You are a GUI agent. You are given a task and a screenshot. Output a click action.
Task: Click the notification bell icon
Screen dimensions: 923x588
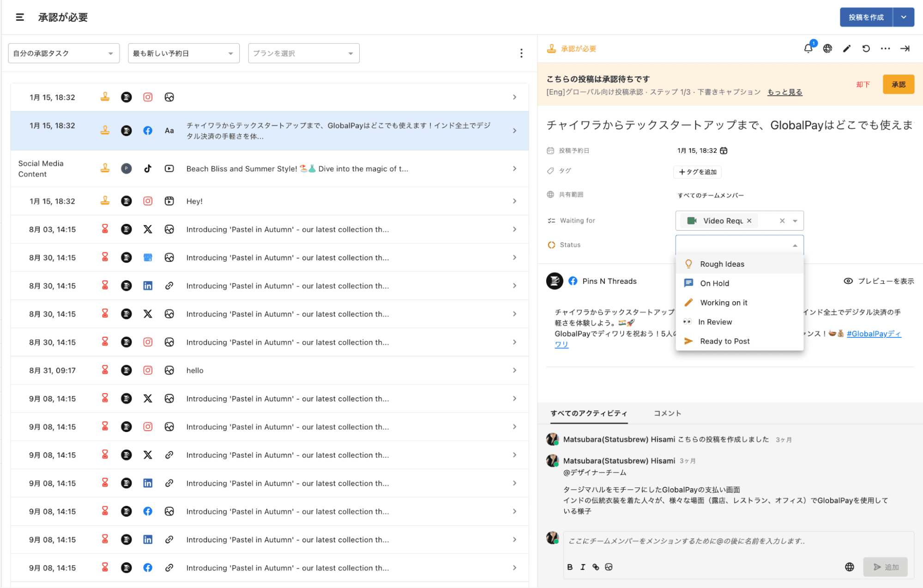point(808,48)
